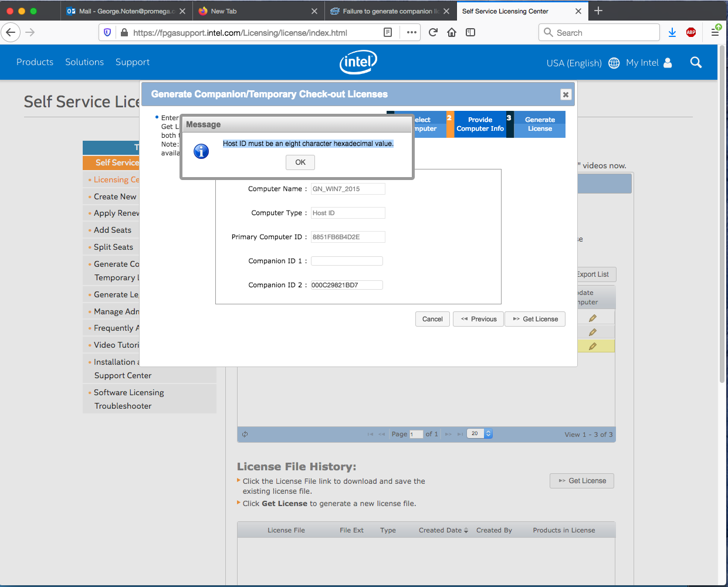The height and width of the screenshot is (587, 728).
Task: Click the Products in License column header
Action: [x=564, y=530]
